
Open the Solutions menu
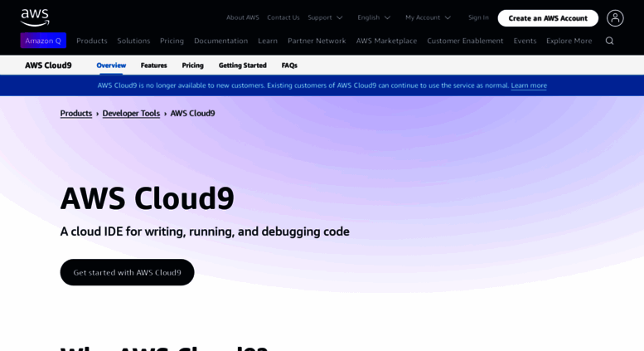pyautogui.click(x=133, y=41)
